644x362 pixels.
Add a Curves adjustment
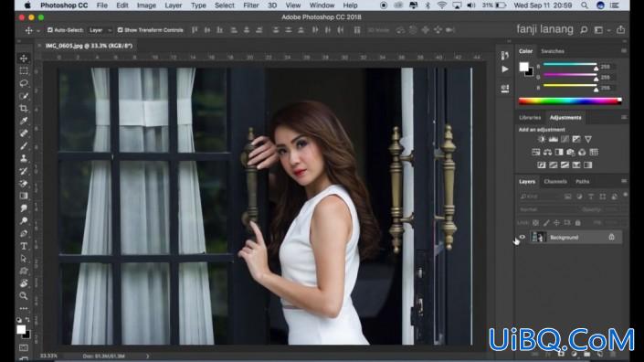tap(565, 139)
